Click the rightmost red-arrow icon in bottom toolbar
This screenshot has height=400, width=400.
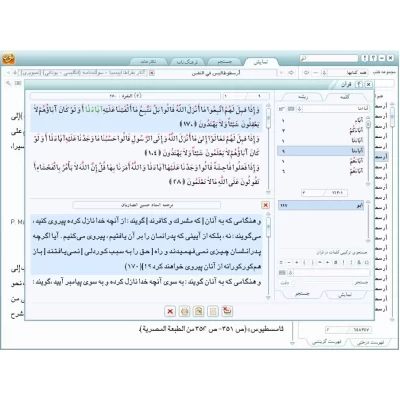pyautogui.click(x=227, y=311)
